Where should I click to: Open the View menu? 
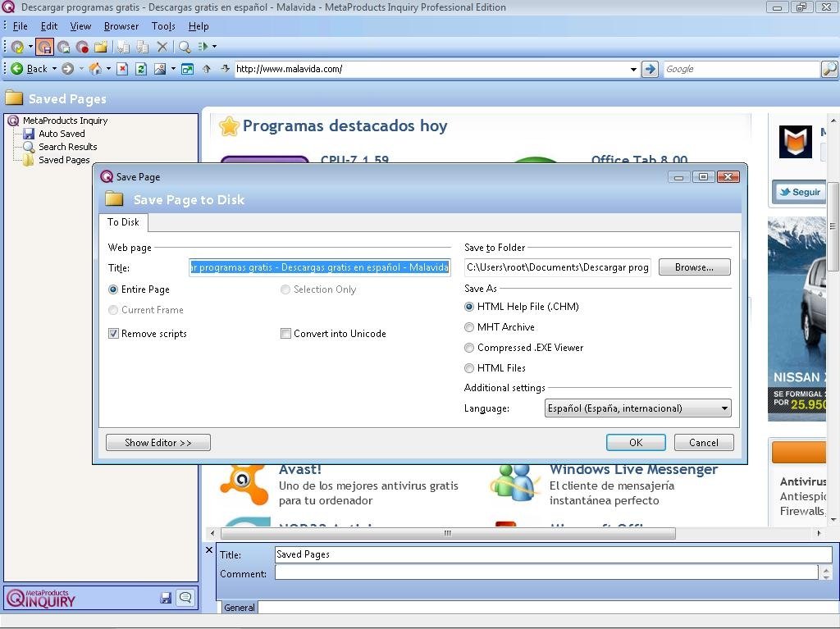click(x=80, y=26)
